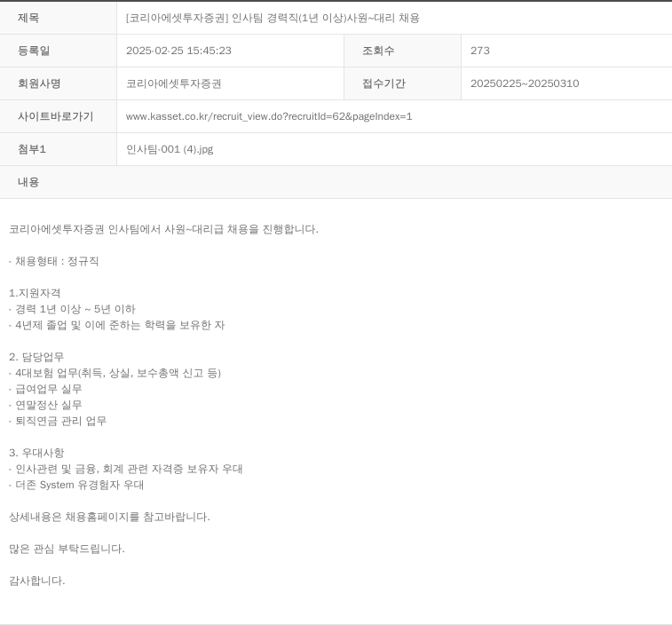
Task: Click the line 더존 System 유경험자 우대
Action: 76,485
